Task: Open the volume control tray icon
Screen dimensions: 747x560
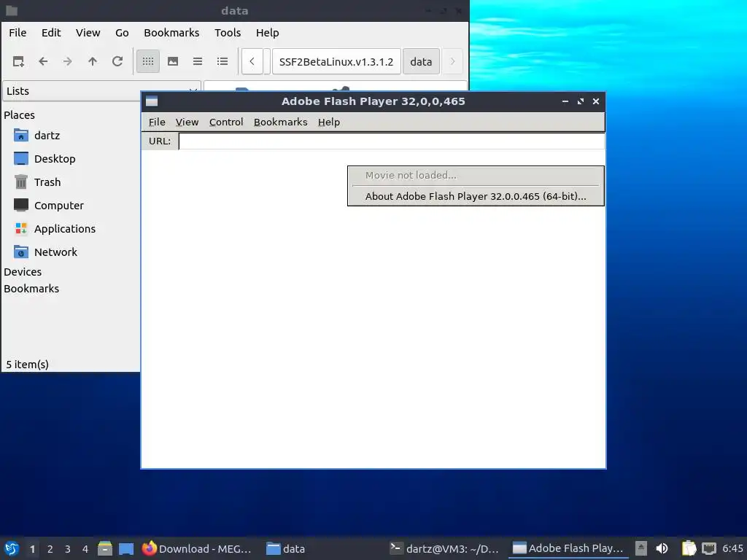Action: pos(662,548)
